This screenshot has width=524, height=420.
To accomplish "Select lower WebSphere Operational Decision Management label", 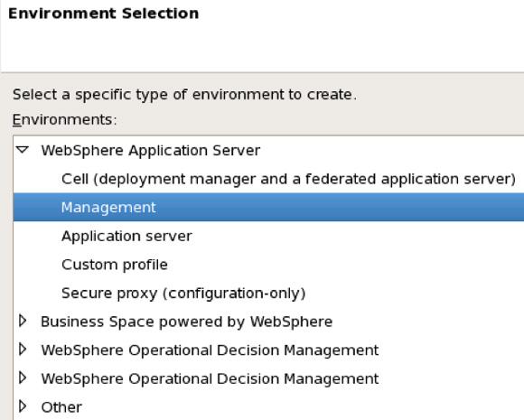I will click(210, 378).
